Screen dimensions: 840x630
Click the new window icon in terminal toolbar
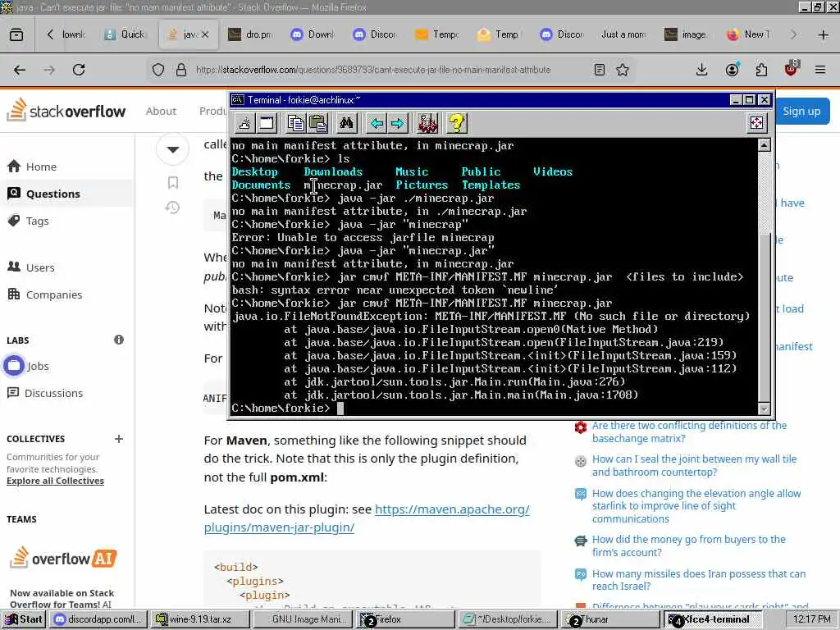coord(267,123)
